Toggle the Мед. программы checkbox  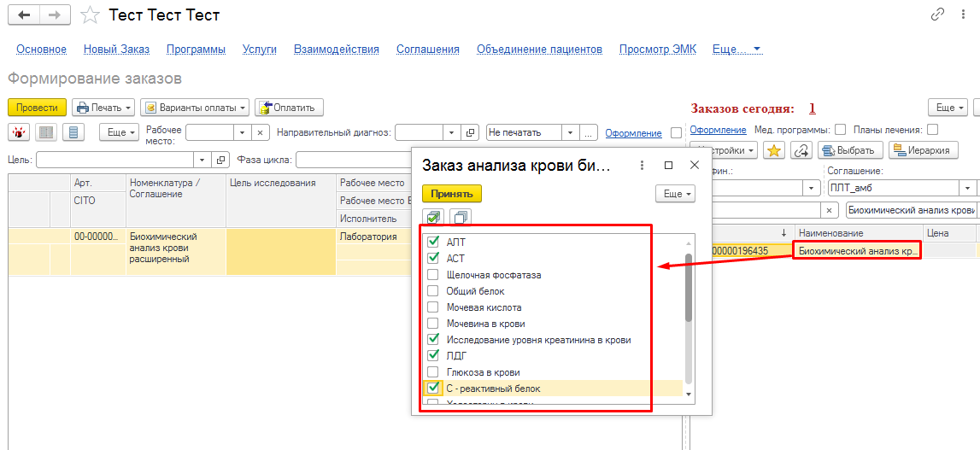[840, 130]
